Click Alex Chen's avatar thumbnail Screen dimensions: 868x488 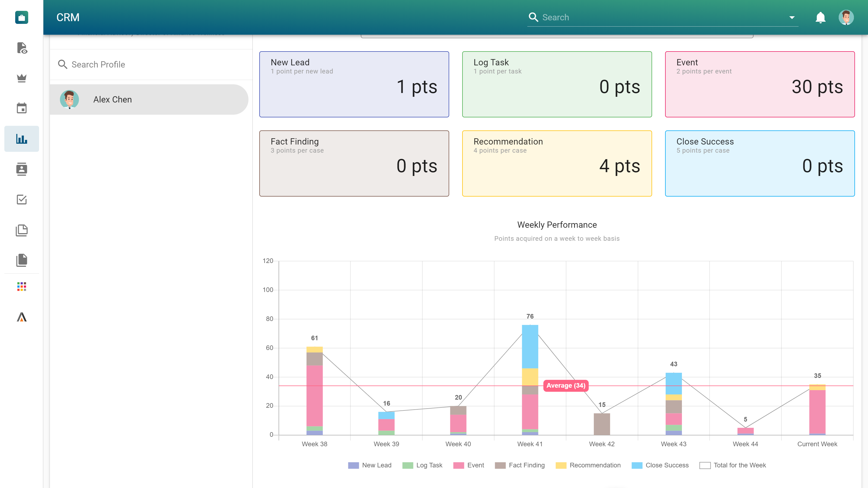tap(69, 99)
